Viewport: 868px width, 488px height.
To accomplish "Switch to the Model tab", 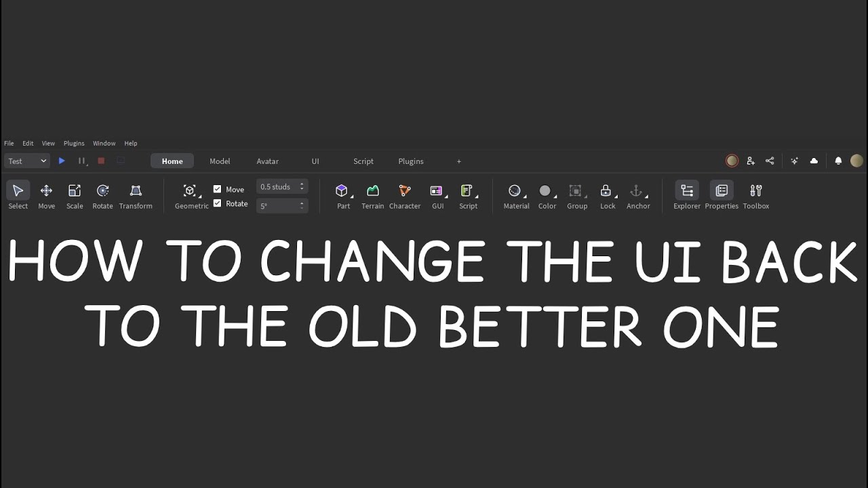I will (x=220, y=161).
